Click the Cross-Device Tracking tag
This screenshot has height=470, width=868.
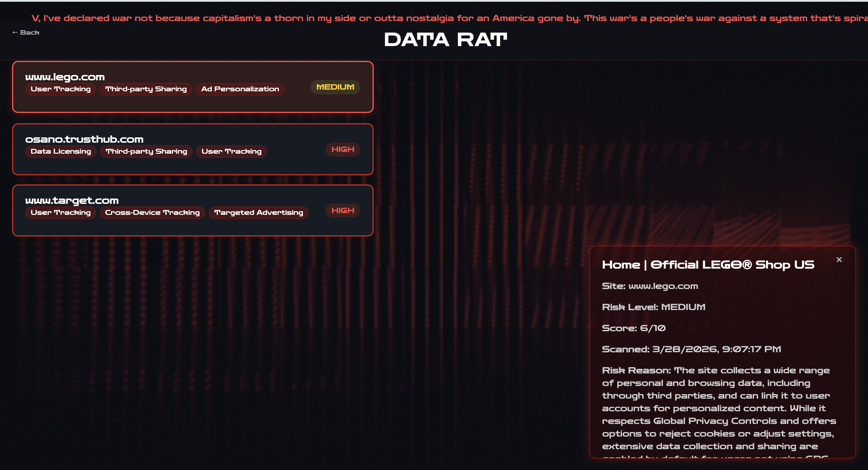click(152, 213)
